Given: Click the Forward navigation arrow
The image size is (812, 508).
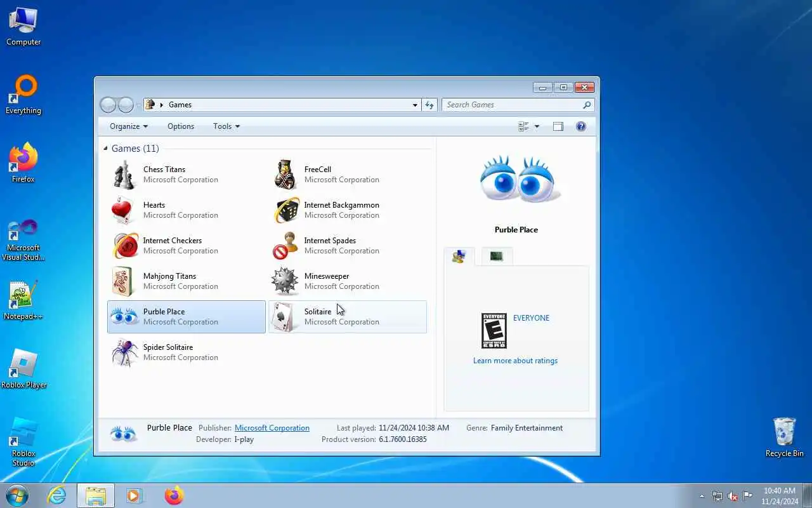Looking at the screenshot, I should [x=126, y=105].
